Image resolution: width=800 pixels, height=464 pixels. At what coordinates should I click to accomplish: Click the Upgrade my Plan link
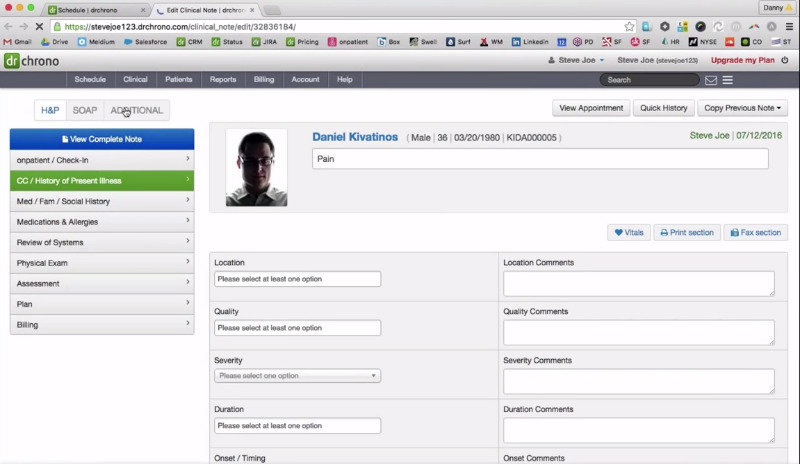[747, 61]
